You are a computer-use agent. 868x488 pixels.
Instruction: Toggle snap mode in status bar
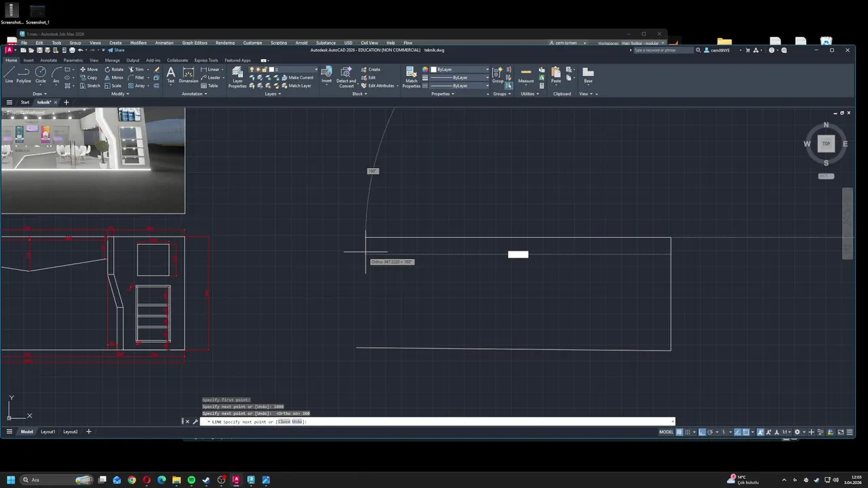point(688,432)
